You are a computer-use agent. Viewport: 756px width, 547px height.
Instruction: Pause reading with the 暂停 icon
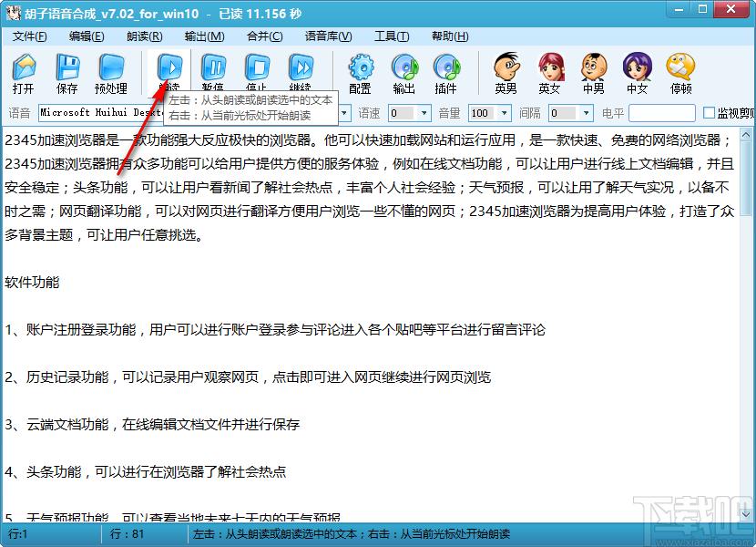213,67
